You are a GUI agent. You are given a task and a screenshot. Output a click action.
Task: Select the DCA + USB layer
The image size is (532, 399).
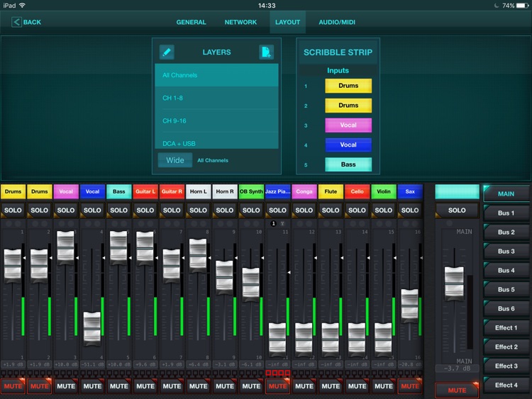[x=216, y=143]
